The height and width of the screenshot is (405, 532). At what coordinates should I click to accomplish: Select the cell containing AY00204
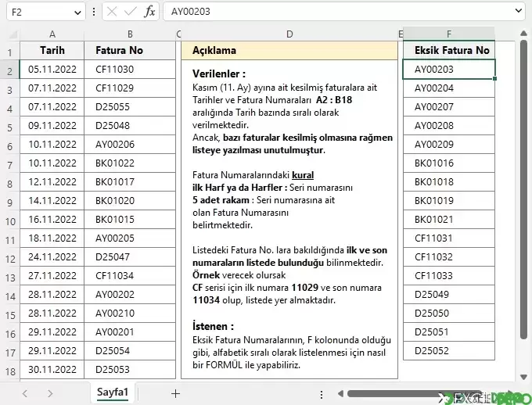[449, 88]
